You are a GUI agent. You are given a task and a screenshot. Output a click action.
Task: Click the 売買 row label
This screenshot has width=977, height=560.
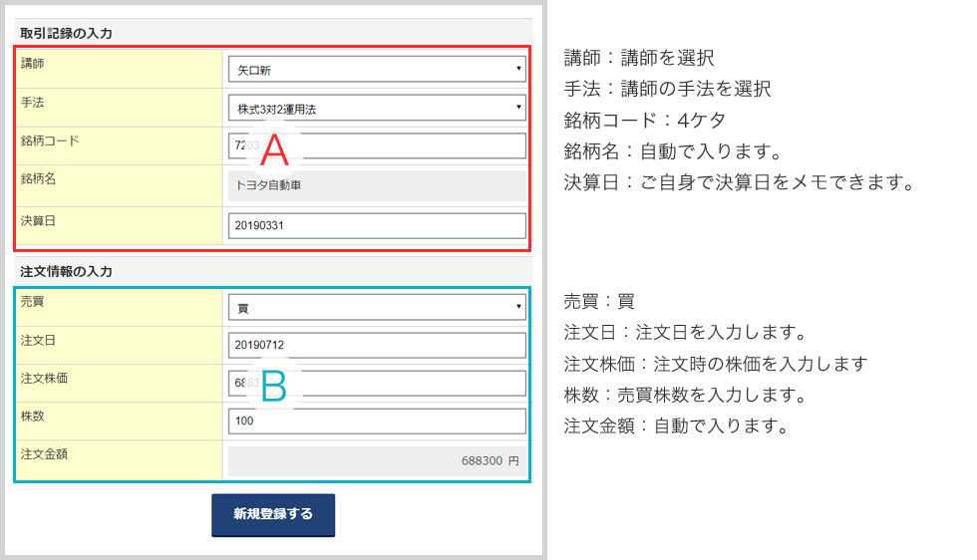click(34, 301)
